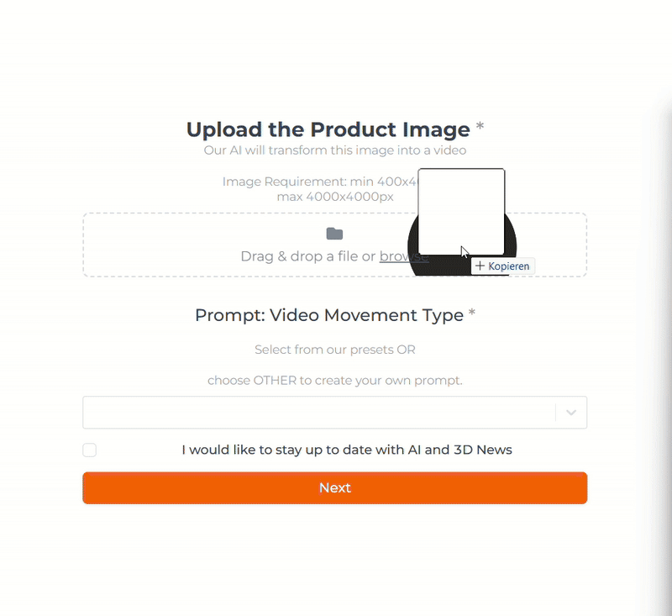Click the "Upload the Product Image" heading

[328, 129]
